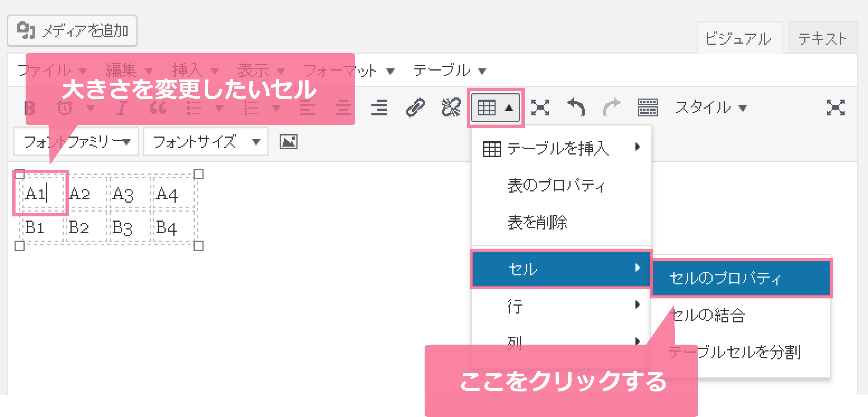The width and height of the screenshot is (868, 417).
Task: Click the table's bottom-right resize handle
Action: tap(198, 246)
